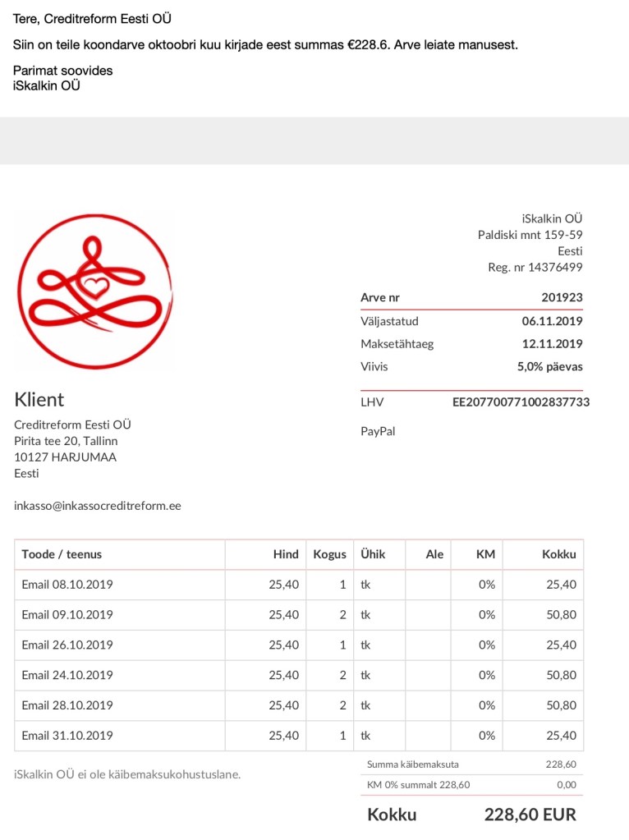Click the Kogus column header
This screenshot has height=840, width=629.
(329, 554)
